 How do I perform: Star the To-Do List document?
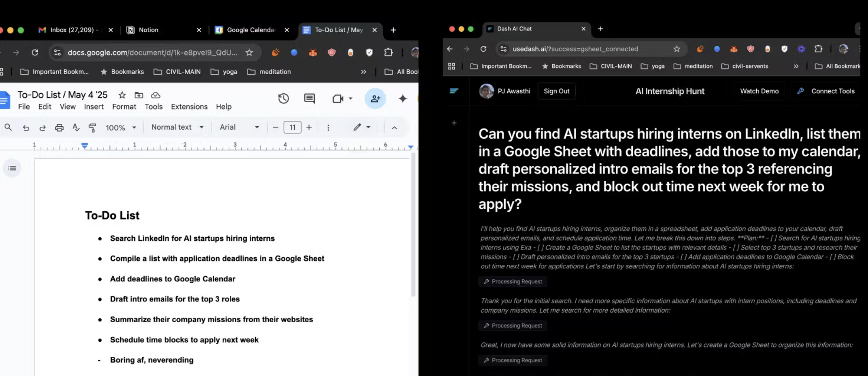pos(122,95)
